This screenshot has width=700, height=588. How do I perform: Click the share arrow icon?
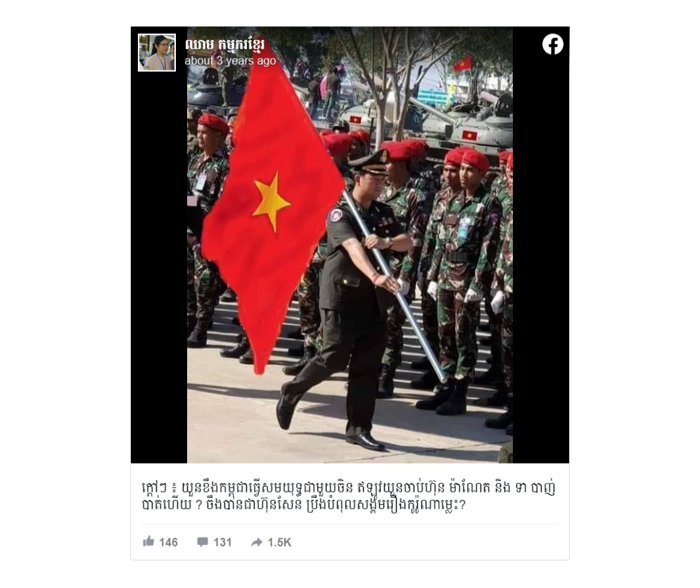point(256,542)
